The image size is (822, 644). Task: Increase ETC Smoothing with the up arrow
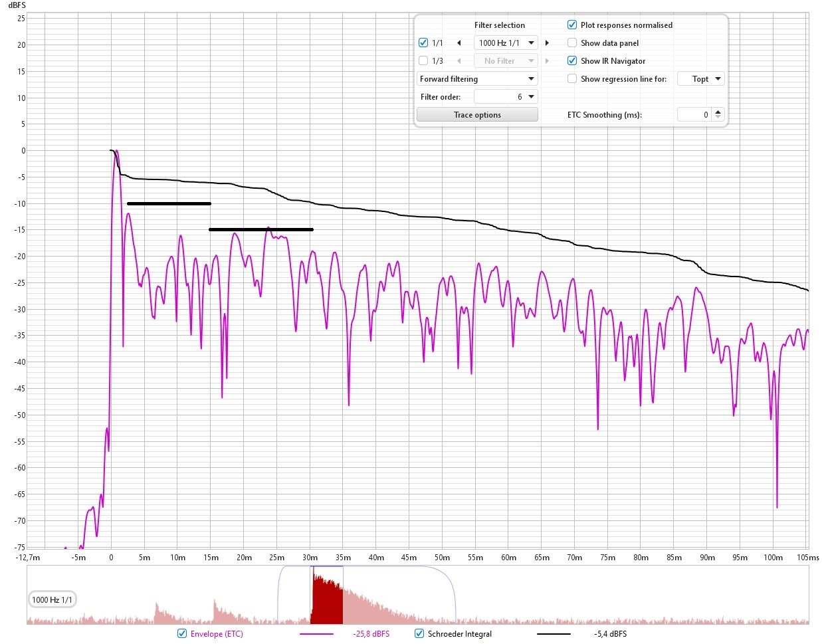pyautogui.click(x=718, y=112)
